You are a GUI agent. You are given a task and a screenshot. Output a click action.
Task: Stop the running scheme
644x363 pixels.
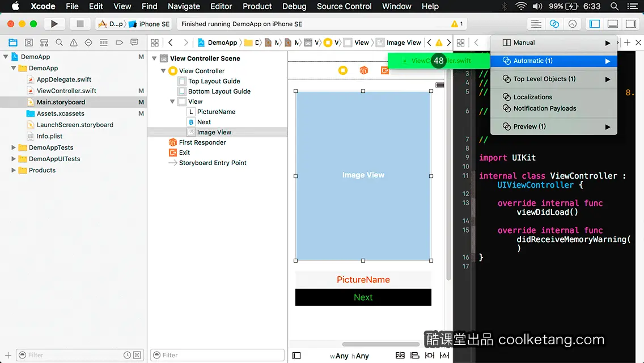(x=80, y=24)
